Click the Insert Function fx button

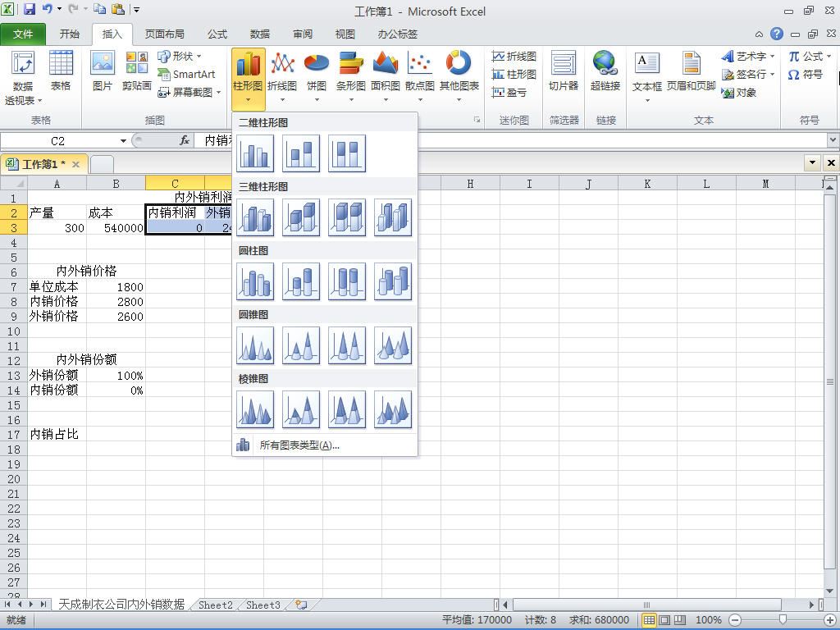coord(185,141)
